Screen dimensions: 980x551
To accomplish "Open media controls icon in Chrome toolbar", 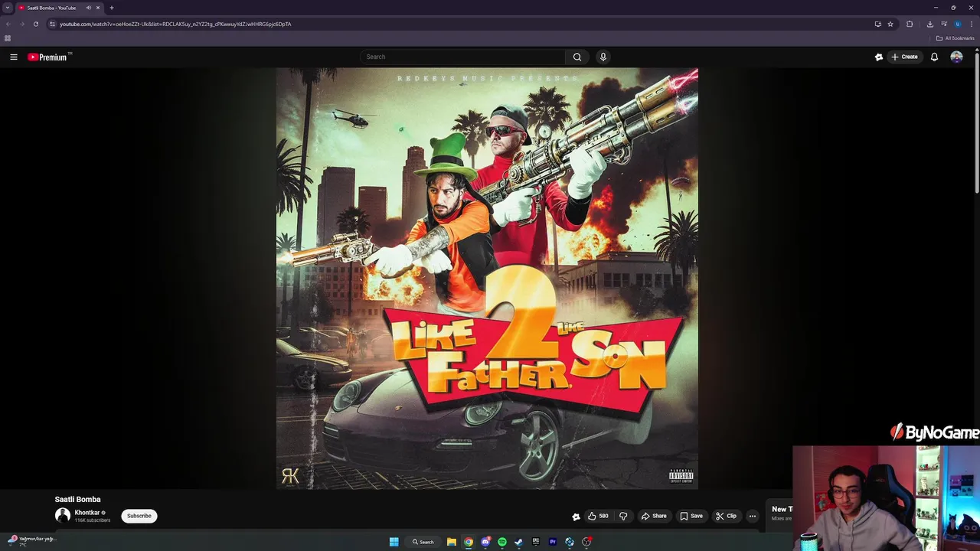I will [x=944, y=24].
